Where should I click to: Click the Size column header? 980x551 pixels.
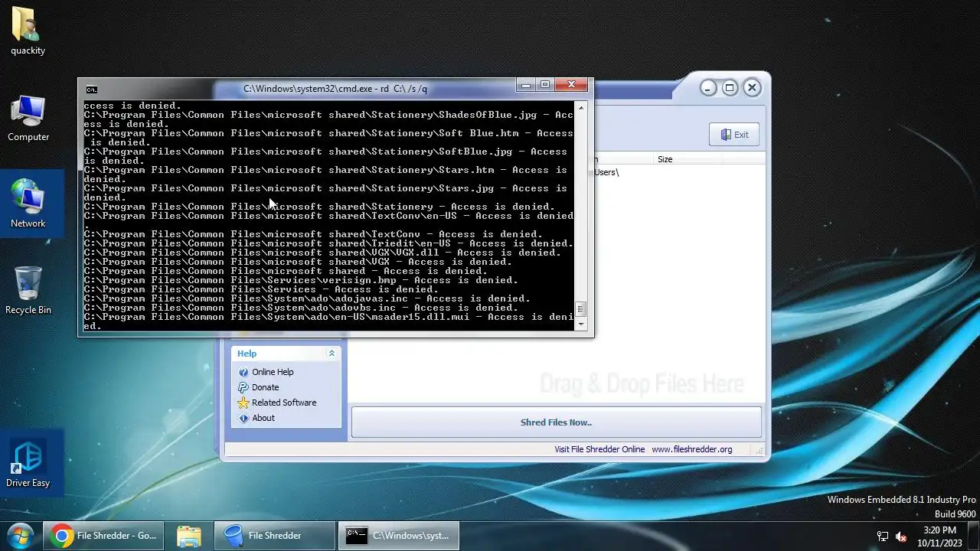click(x=688, y=159)
